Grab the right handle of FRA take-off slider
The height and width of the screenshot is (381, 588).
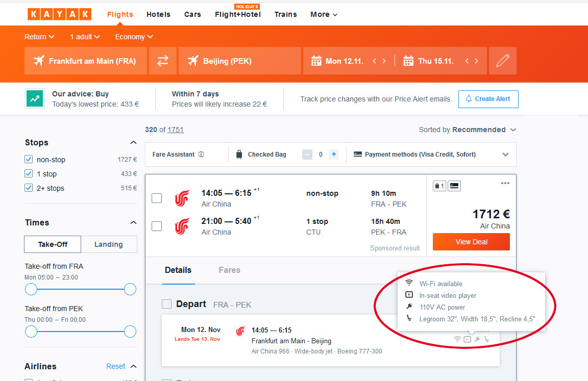tap(130, 289)
